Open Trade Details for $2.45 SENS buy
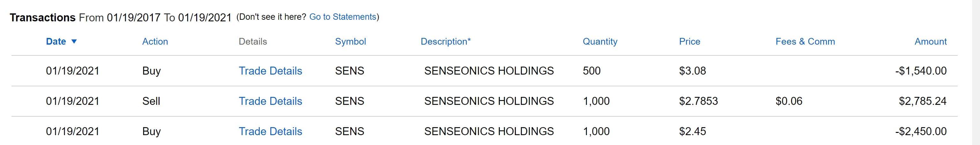The image size is (980, 145). click(x=270, y=131)
